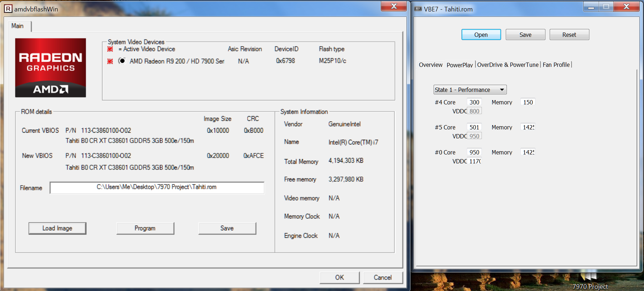Click the #0 VDDC field

coord(474,161)
